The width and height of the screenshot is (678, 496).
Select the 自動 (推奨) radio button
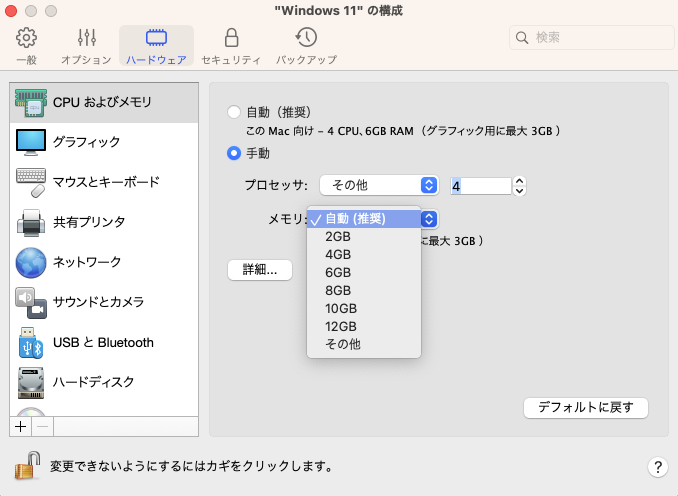(234, 112)
